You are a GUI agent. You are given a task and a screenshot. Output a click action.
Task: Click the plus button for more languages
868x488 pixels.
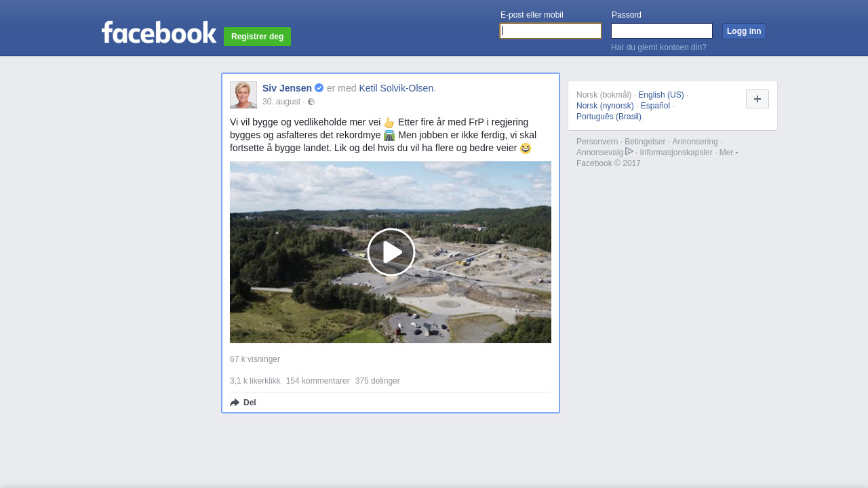(x=757, y=99)
